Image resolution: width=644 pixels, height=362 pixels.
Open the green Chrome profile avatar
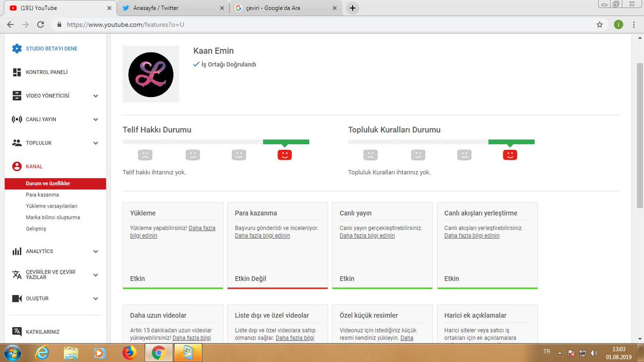click(618, 25)
